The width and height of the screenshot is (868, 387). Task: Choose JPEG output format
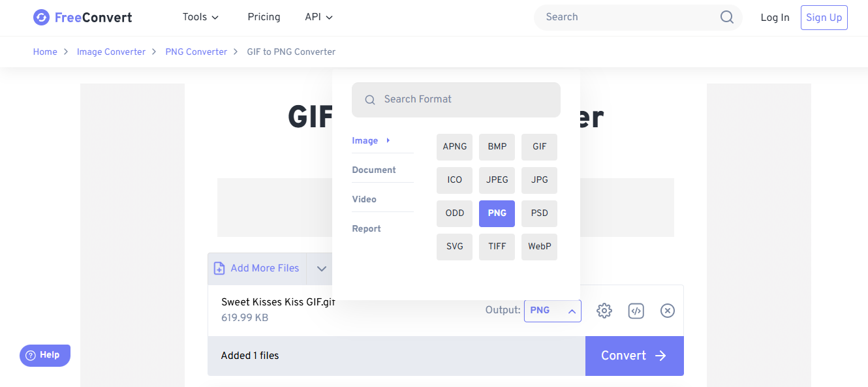[x=497, y=180]
